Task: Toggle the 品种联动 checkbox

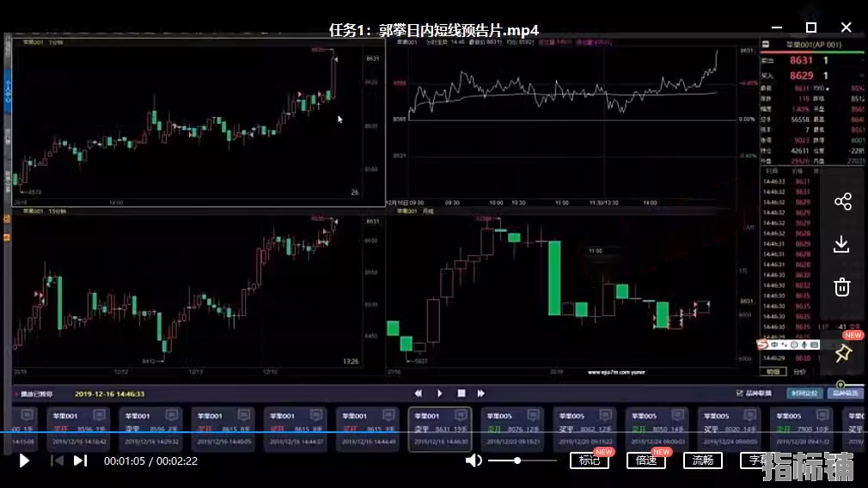Action: (740, 393)
